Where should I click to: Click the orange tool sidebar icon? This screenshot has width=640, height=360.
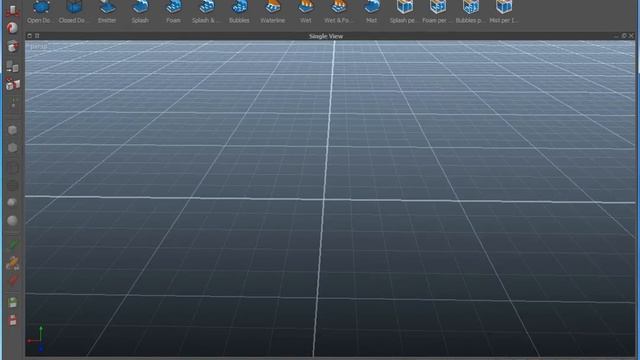(x=13, y=262)
